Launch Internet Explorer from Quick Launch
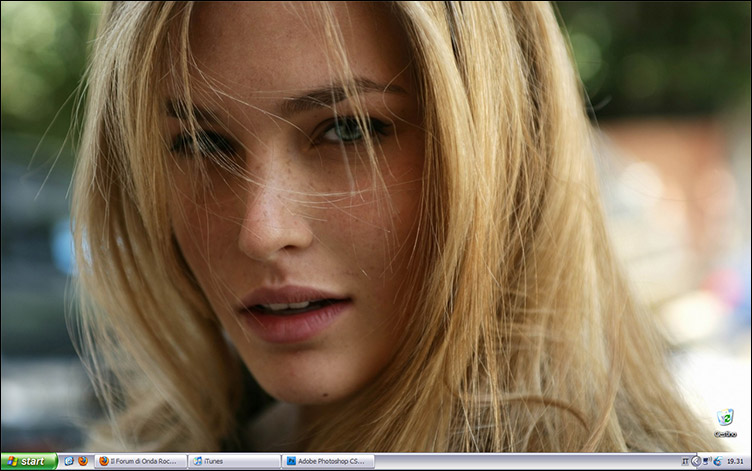Viewport: 752px width, 471px height. click(x=69, y=461)
